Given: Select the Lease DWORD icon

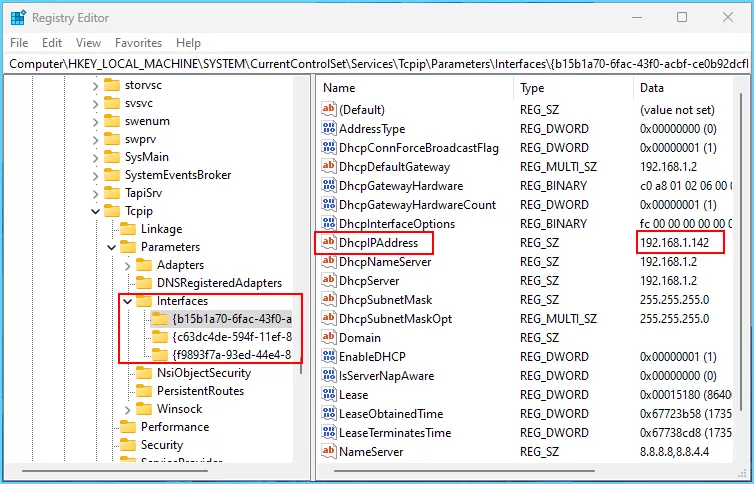Looking at the screenshot, I should (329, 394).
